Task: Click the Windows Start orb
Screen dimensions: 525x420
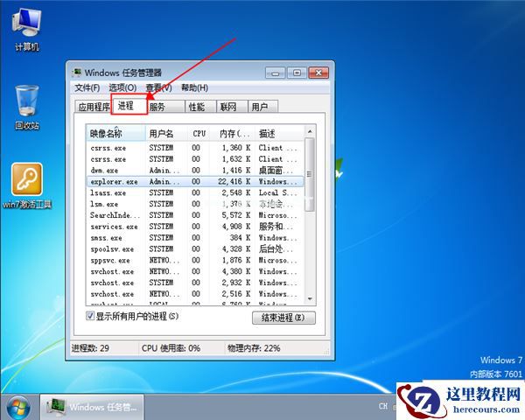Action: coord(19,407)
